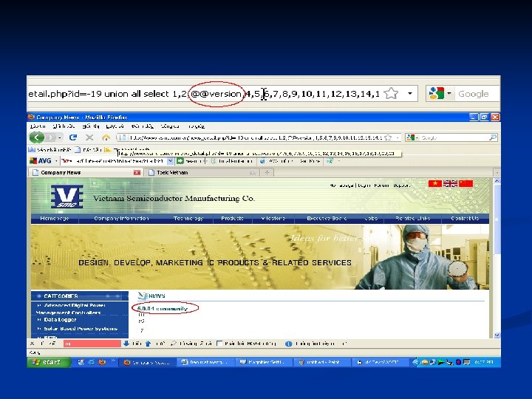Open the AVG search box dropdown arrow
532x399 pixels.
(171, 161)
